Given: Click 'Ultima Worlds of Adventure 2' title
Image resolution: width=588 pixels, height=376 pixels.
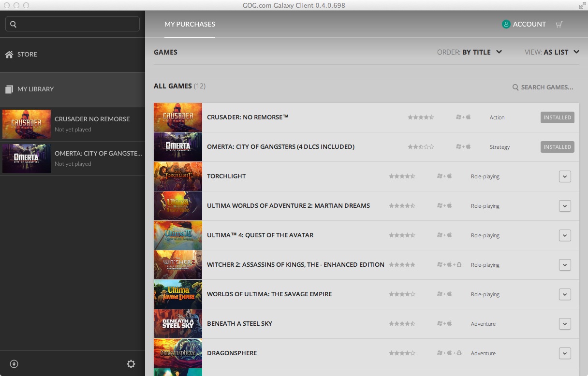Looking at the screenshot, I should [288, 206].
